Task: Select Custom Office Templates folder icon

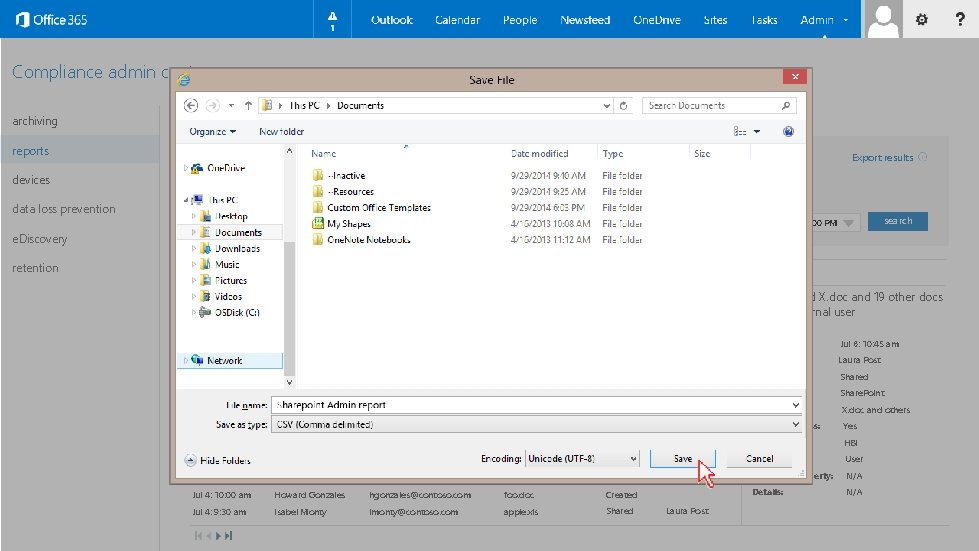Action: point(318,207)
